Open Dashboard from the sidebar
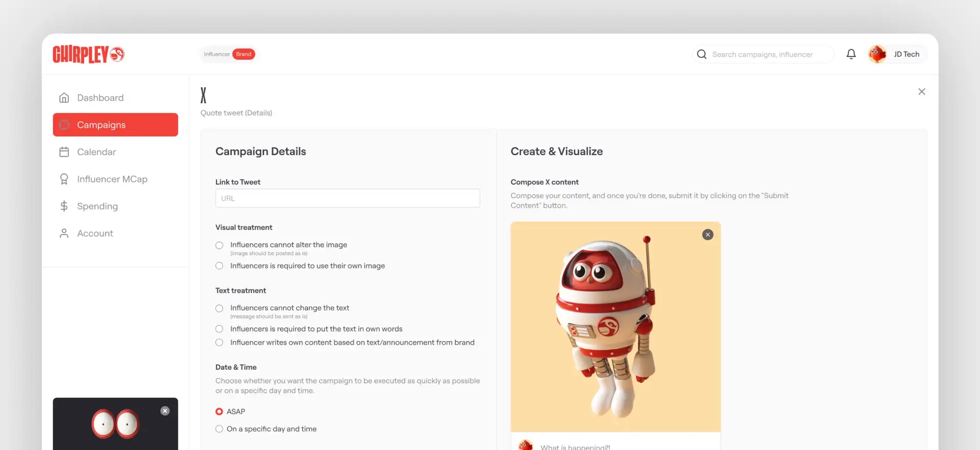980x450 pixels. [x=100, y=98]
